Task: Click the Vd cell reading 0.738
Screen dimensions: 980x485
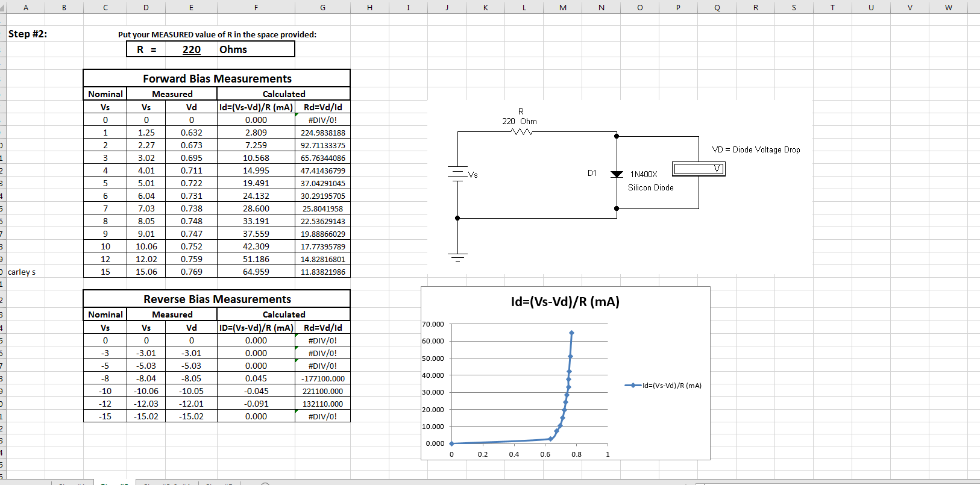Action: (192, 208)
